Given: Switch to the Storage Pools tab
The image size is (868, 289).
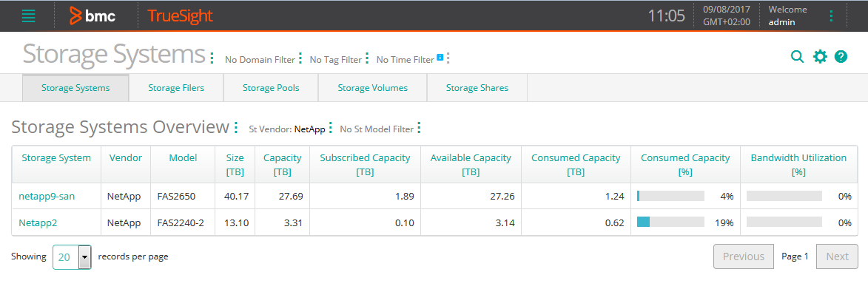Looking at the screenshot, I should pos(271,88).
